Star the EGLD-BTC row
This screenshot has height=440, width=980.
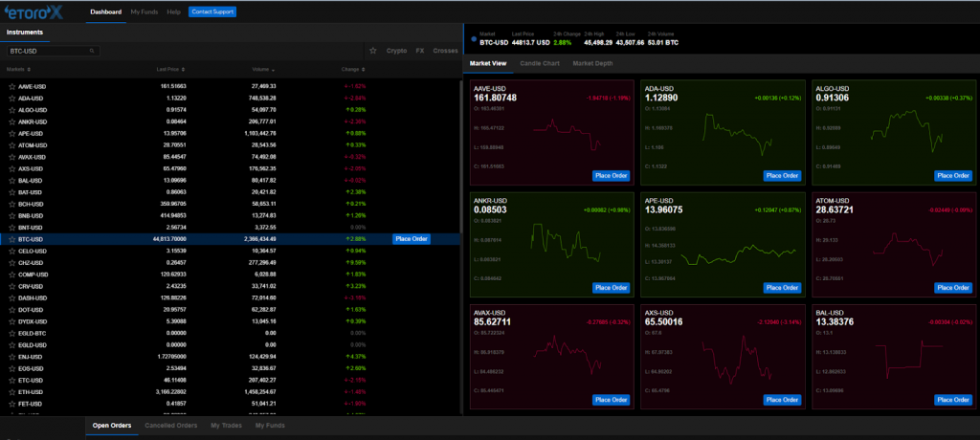tap(11, 333)
